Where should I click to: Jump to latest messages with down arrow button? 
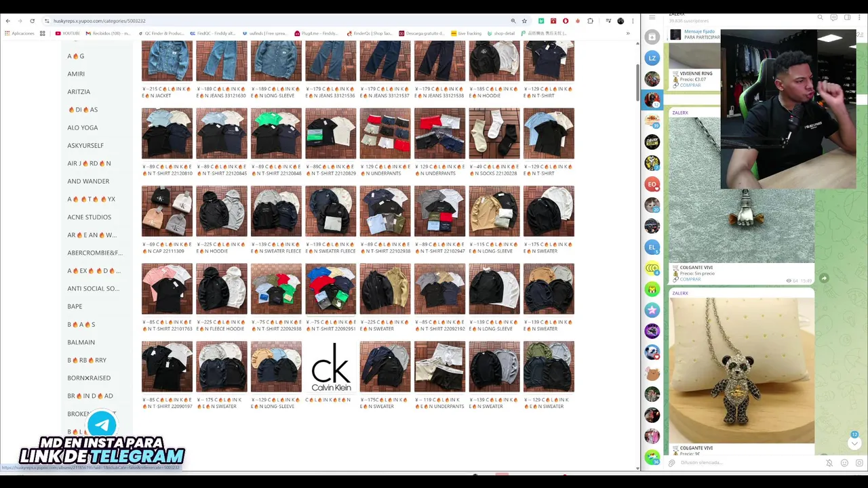[854, 443]
